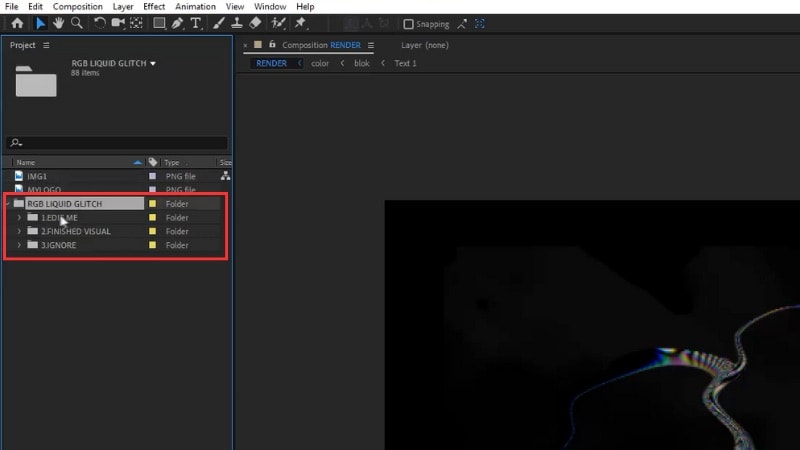Image resolution: width=800 pixels, height=450 pixels.
Task: Select the 2.FINISHED VISUAL folder
Action: pyautogui.click(x=76, y=231)
